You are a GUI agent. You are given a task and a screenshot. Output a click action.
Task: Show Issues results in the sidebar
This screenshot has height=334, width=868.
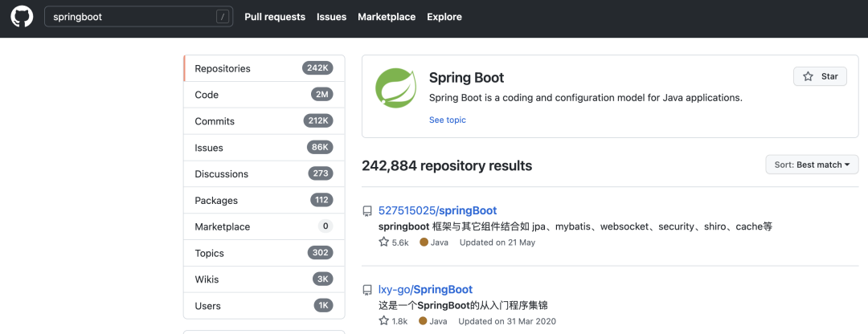[x=264, y=148]
